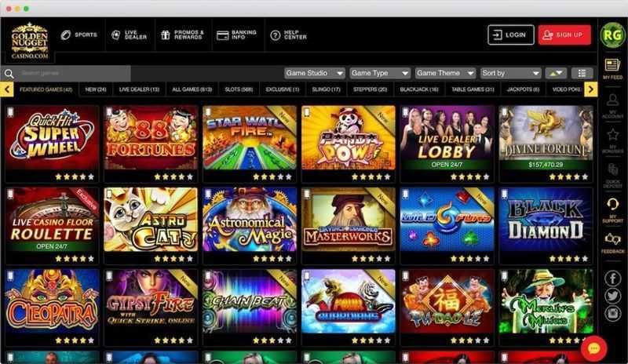Expand the Game Type dropdown
The image size is (628, 364).
click(x=380, y=73)
